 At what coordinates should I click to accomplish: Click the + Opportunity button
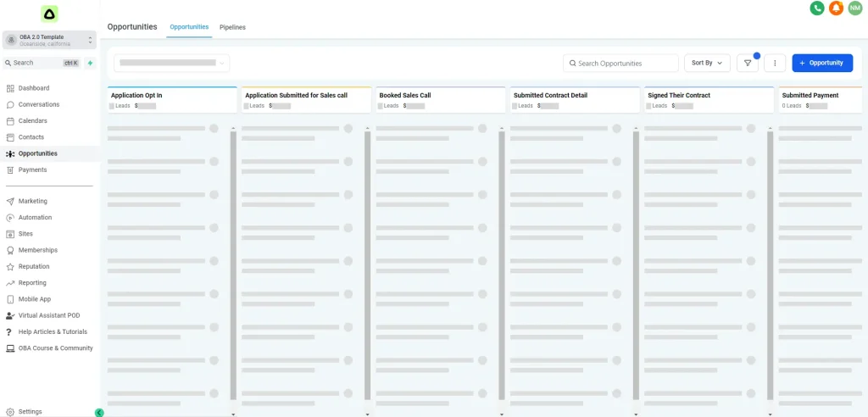[x=822, y=63]
